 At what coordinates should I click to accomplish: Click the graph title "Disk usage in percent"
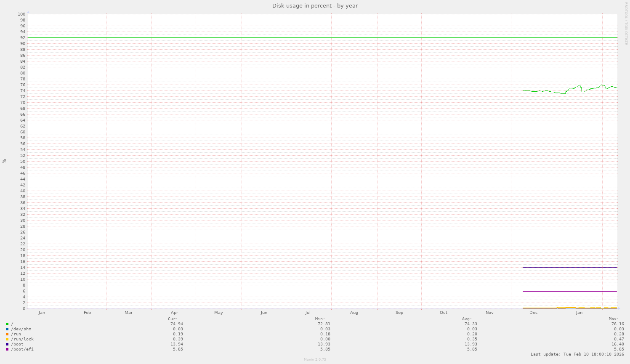pos(315,5)
